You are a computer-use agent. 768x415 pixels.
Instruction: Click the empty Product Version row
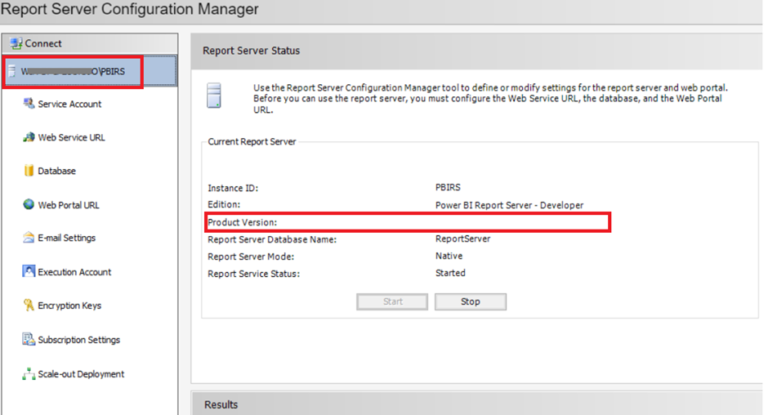click(406, 222)
